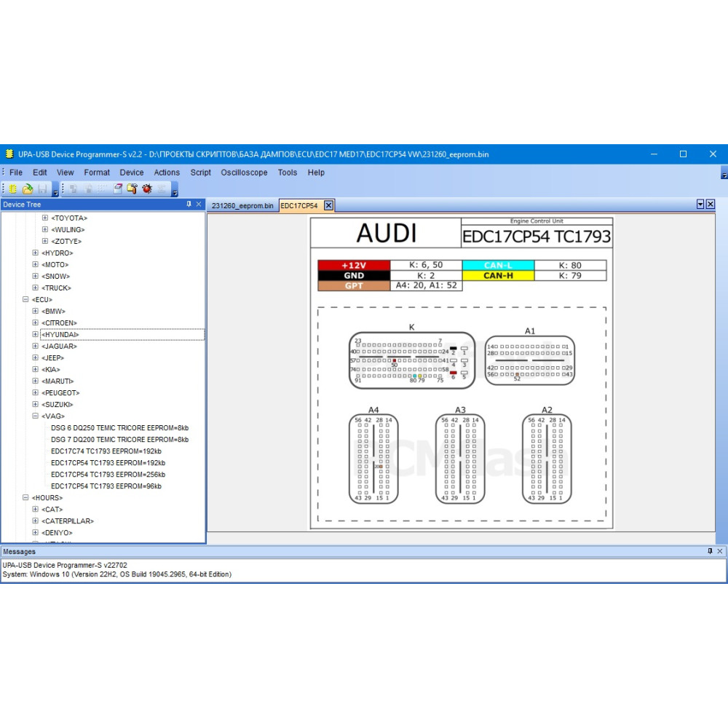Open the Help menu

[316, 173]
